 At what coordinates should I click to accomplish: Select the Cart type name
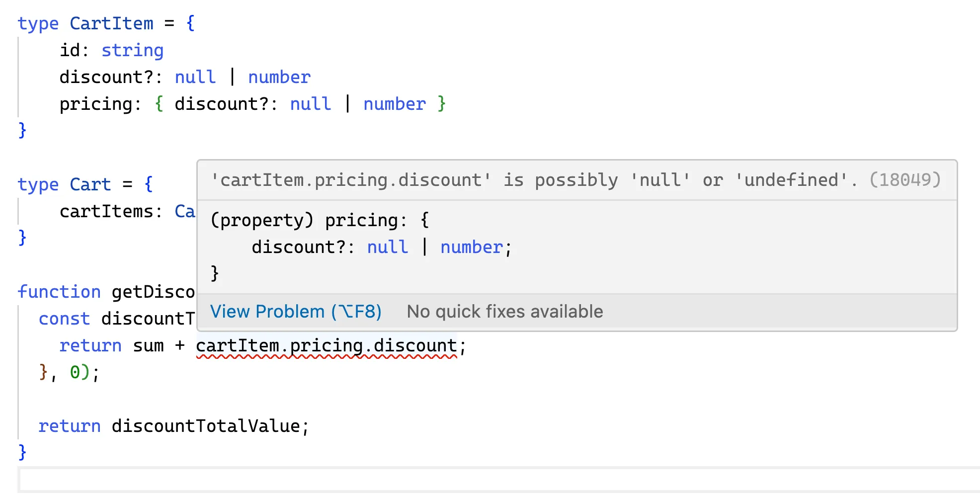tap(90, 184)
